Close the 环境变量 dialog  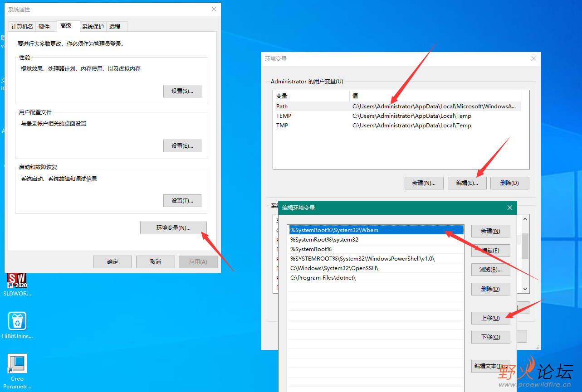[x=534, y=59]
